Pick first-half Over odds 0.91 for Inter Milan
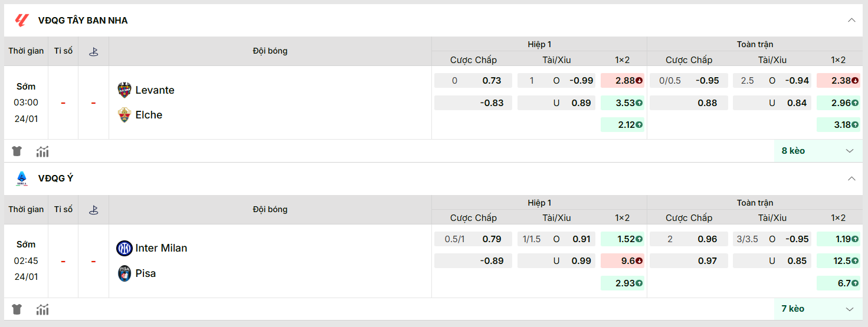This screenshot has height=327, width=868. (x=581, y=239)
